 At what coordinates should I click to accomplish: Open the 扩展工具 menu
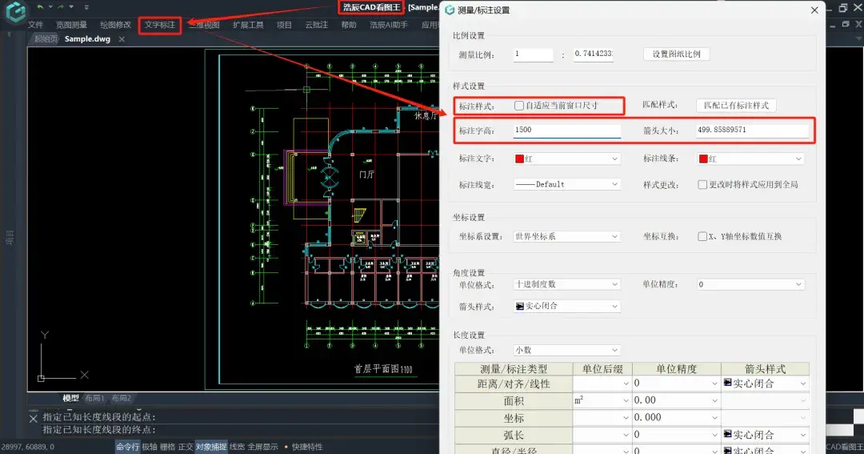pyautogui.click(x=248, y=25)
